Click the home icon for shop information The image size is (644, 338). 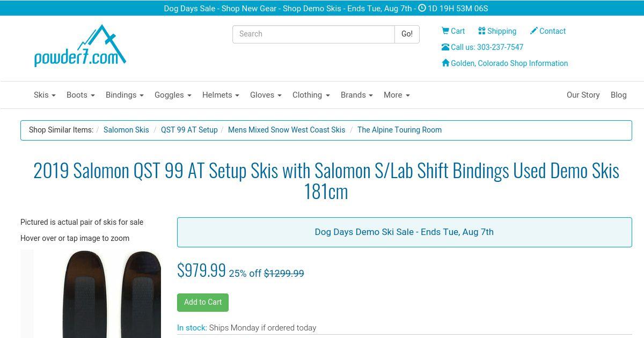click(x=445, y=63)
